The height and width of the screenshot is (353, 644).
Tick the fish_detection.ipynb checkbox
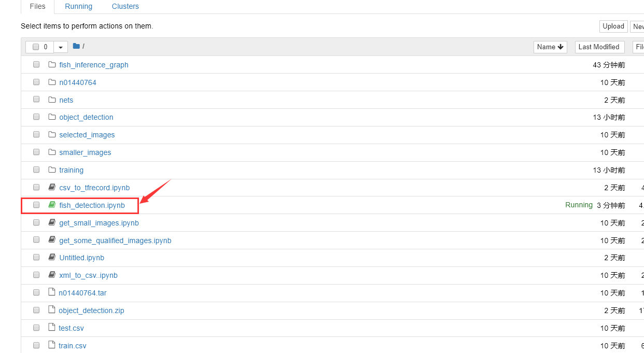click(36, 205)
